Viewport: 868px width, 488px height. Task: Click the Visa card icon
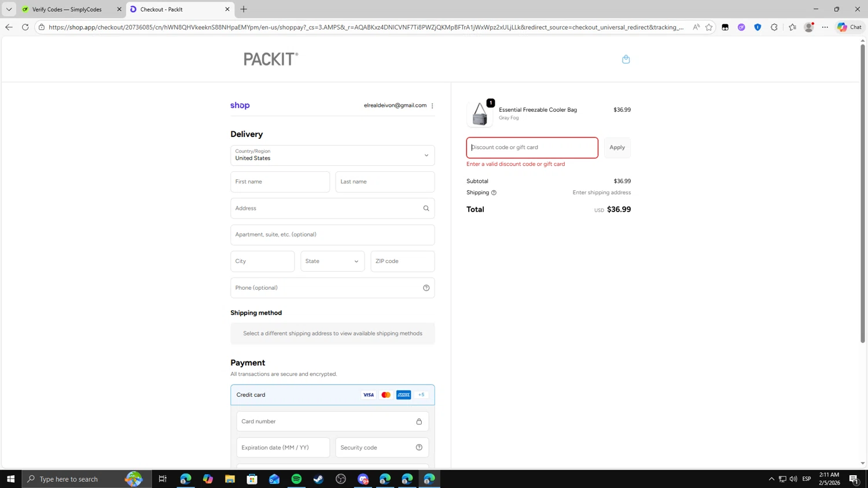point(368,395)
